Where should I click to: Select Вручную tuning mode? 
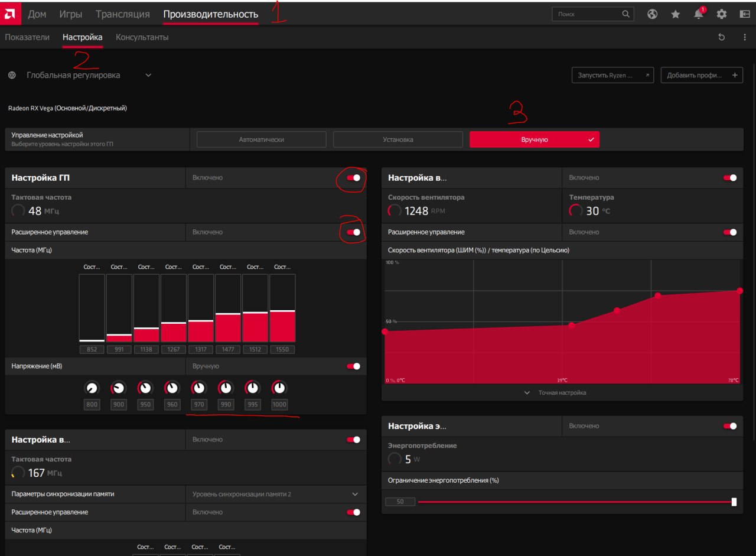pyautogui.click(x=535, y=139)
